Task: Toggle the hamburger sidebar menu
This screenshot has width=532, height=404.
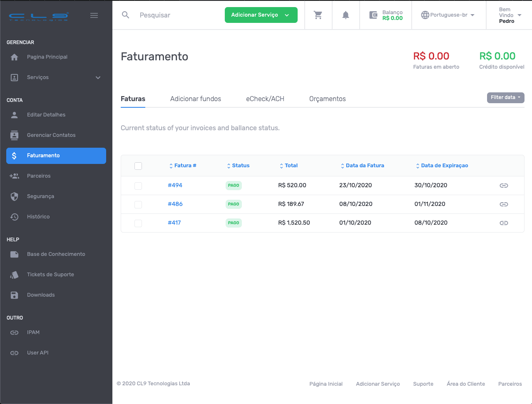Action: 94,15
